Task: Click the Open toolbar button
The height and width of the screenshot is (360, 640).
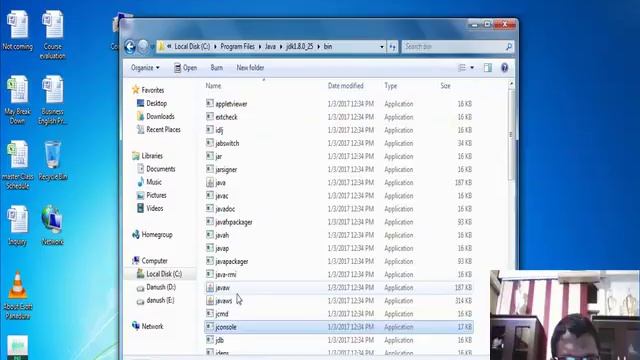Action: (185, 68)
